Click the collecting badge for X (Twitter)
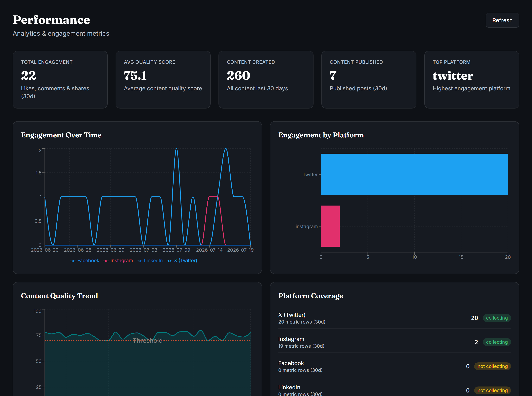 (x=497, y=318)
